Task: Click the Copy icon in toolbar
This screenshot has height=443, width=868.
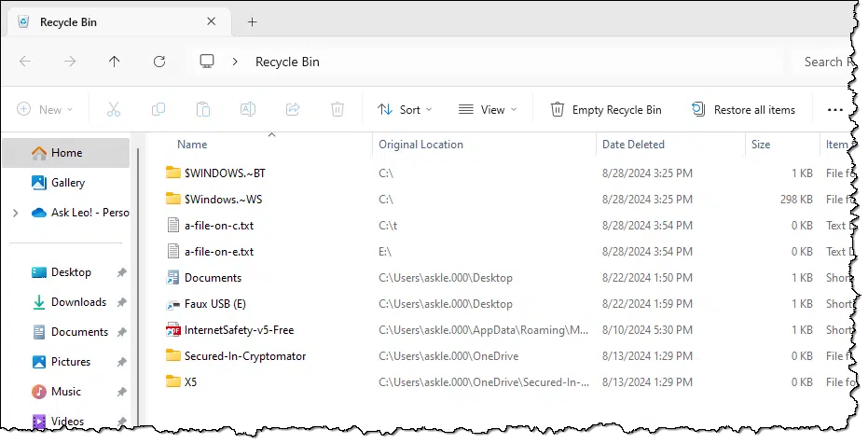Action: point(158,110)
